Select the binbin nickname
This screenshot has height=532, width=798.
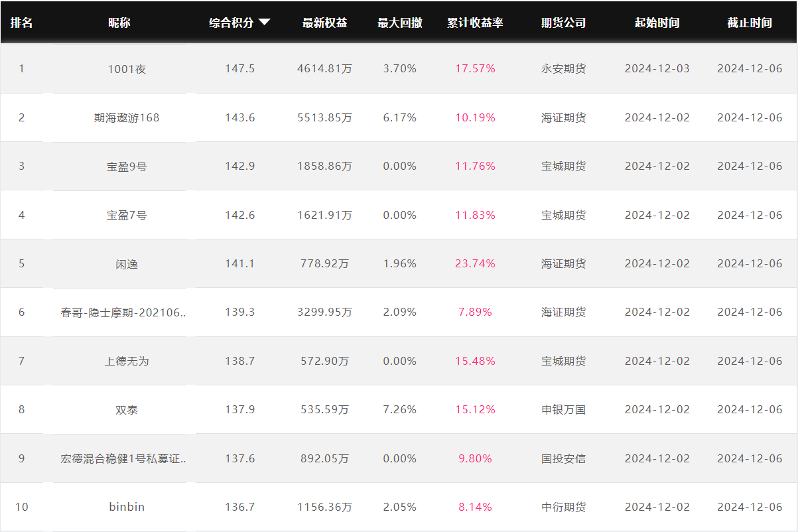pos(127,507)
